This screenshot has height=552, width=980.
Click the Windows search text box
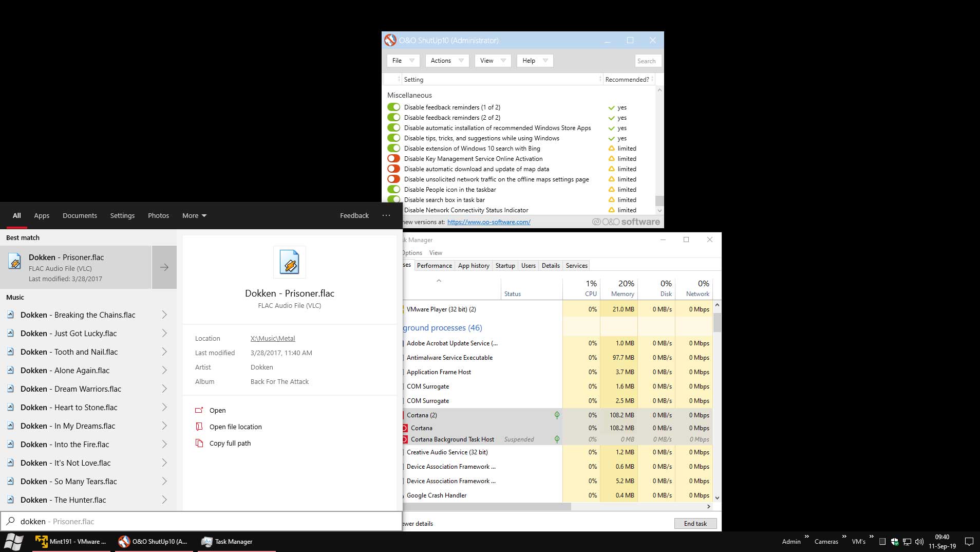click(x=201, y=521)
